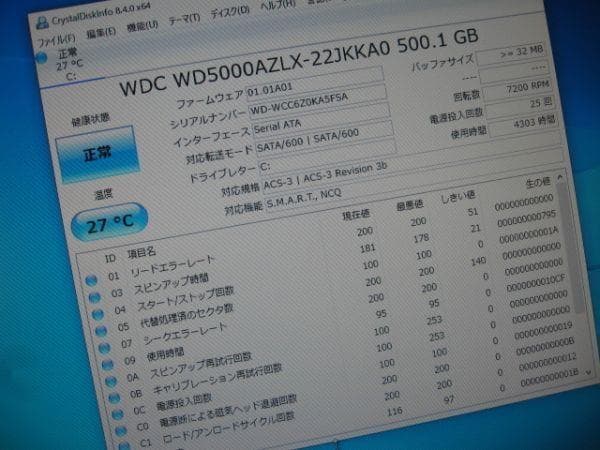The image size is (600, 450).
Task: Select the シークエラーレート attribute
Action: click(x=185, y=333)
